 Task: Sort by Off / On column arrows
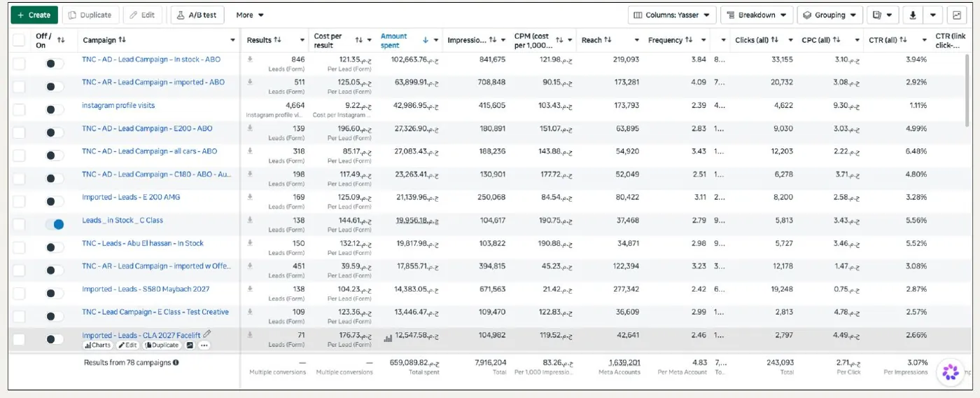(61, 40)
